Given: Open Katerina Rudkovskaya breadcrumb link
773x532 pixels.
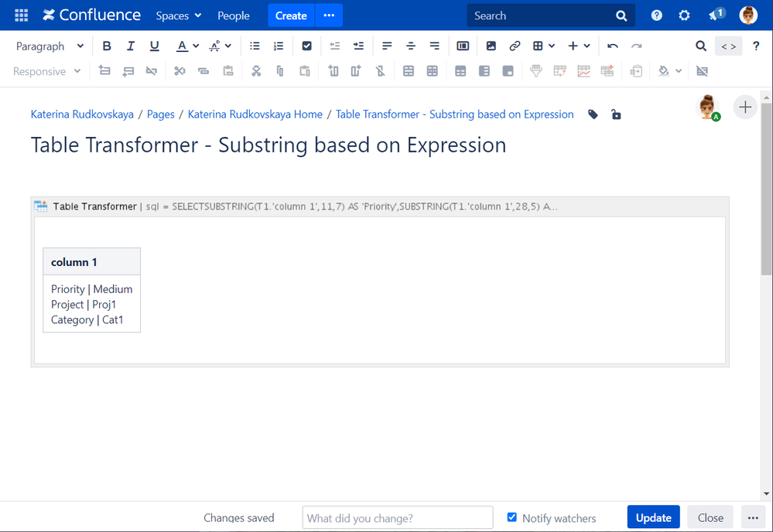Looking at the screenshot, I should pos(82,114).
